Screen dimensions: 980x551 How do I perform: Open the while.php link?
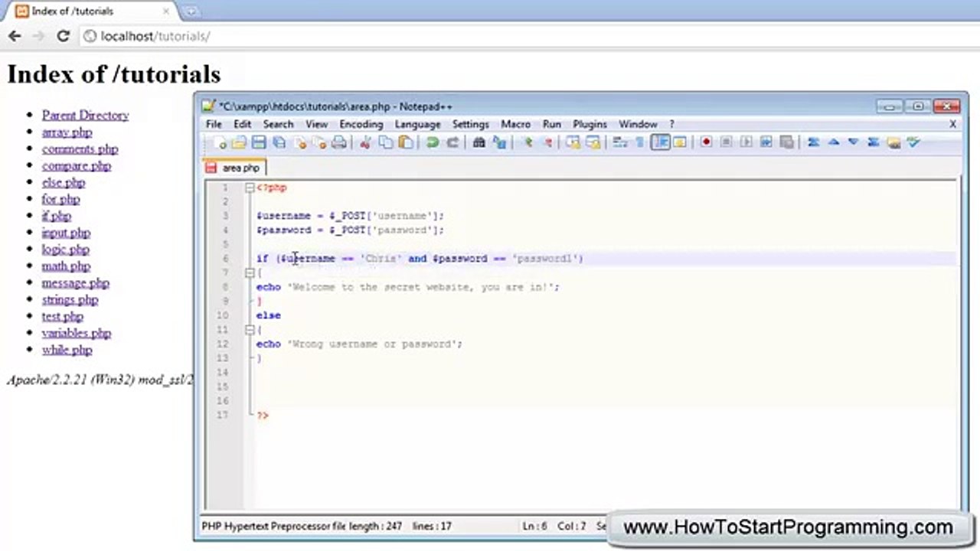(x=67, y=350)
